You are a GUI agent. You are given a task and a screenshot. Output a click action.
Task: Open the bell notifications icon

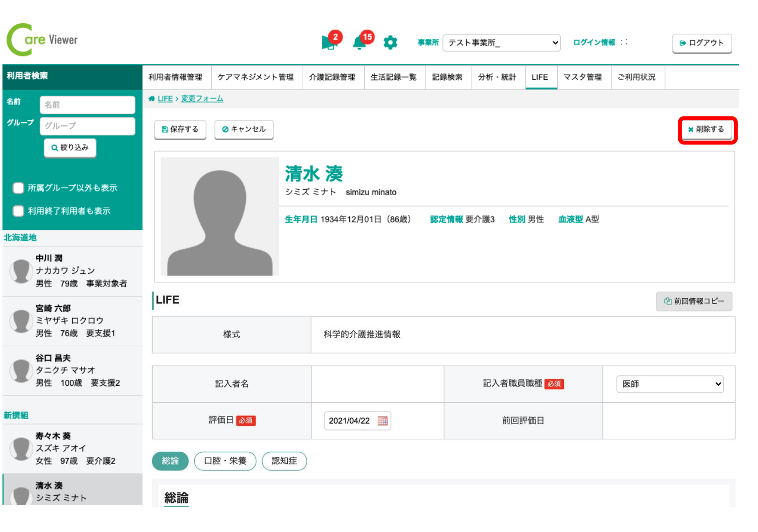[x=359, y=43]
